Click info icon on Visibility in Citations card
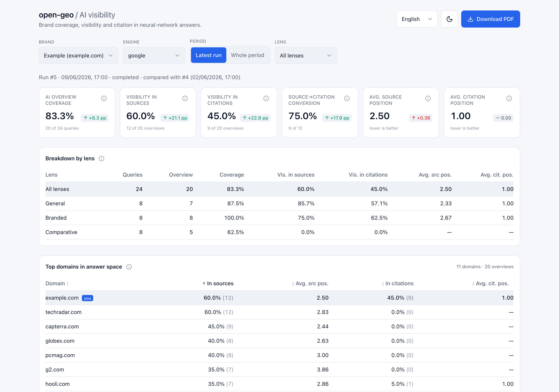 click(x=266, y=98)
